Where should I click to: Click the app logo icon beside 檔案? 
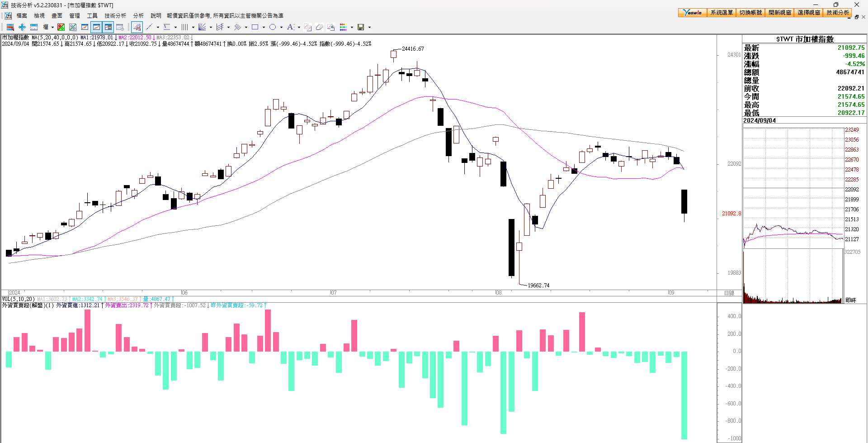[8, 16]
